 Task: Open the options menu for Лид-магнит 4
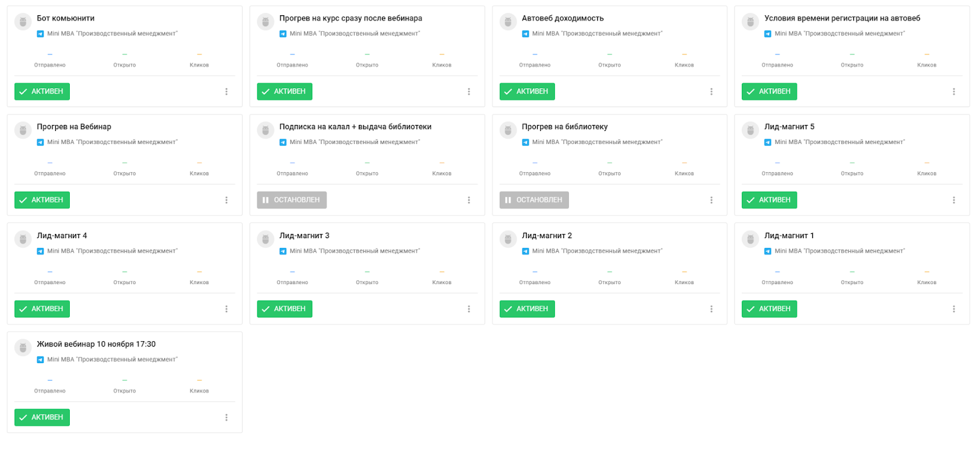(x=227, y=309)
